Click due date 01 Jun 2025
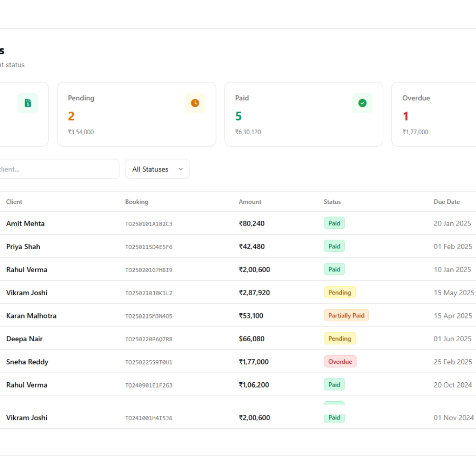 453,339
